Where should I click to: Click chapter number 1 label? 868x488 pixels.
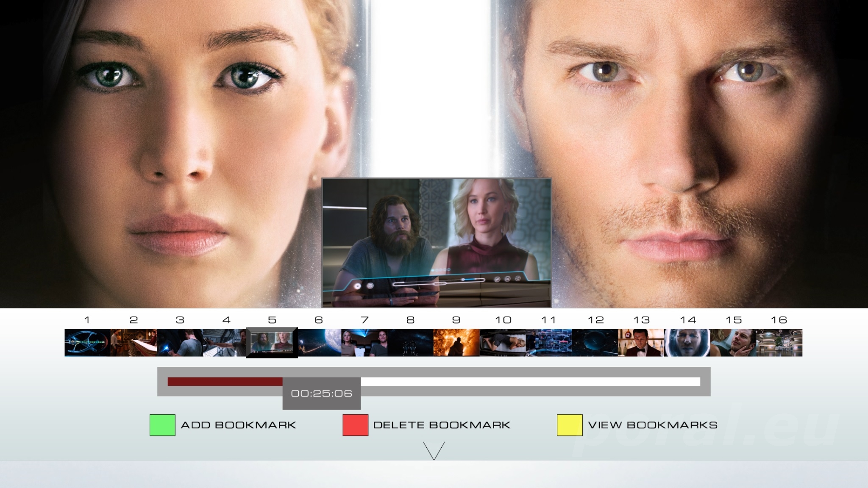click(87, 320)
